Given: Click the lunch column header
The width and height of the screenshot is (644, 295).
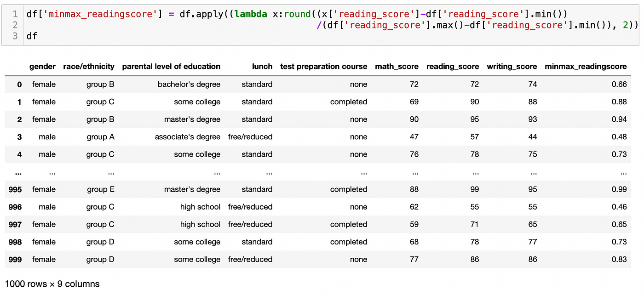Looking at the screenshot, I should (x=262, y=67).
